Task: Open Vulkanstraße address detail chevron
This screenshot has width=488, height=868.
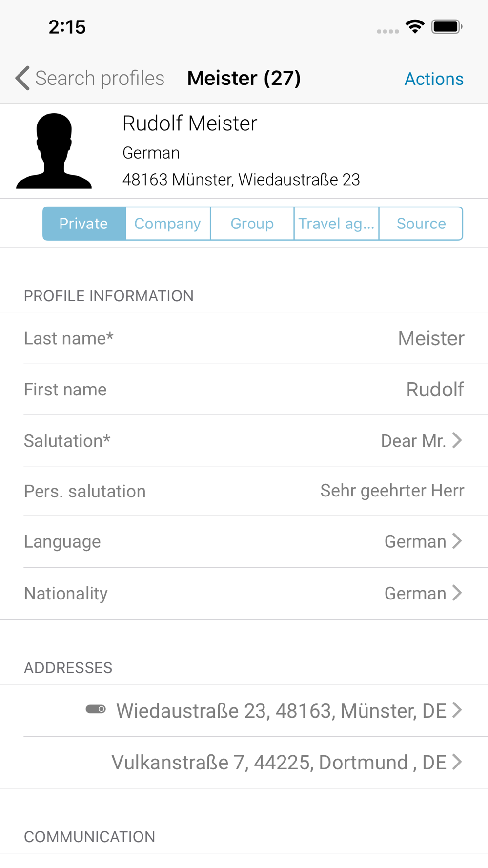Action: tap(457, 762)
